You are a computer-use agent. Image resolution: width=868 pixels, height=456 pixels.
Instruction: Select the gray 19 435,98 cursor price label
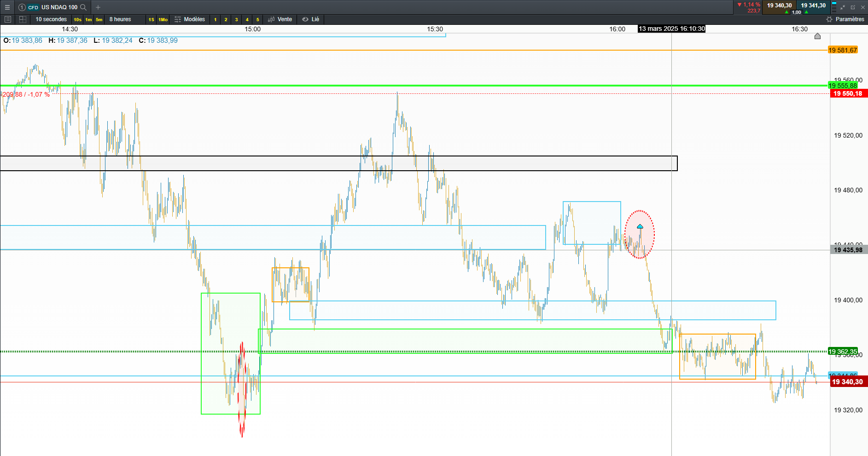click(x=848, y=250)
